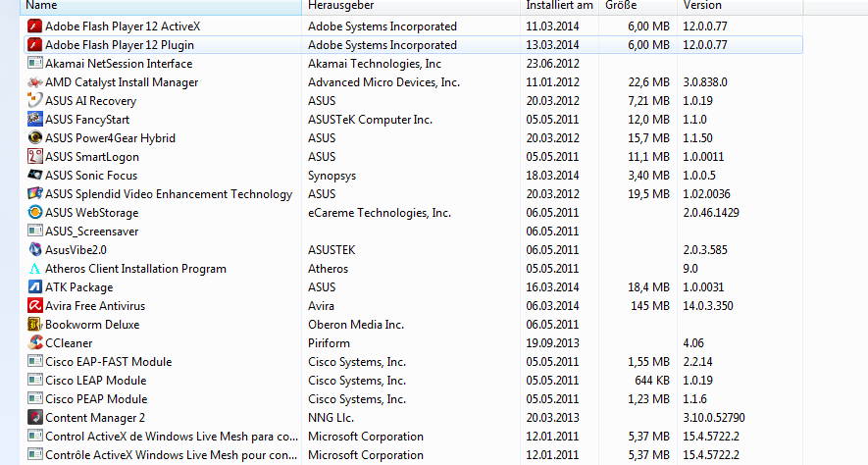Viewport: 868px width, 465px height.
Task: Select the Cisco LEAP Module name
Action: pos(96,381)
